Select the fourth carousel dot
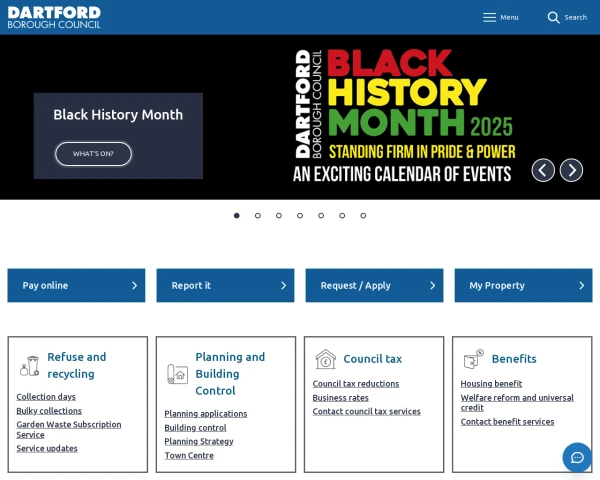 pos(300,216)
